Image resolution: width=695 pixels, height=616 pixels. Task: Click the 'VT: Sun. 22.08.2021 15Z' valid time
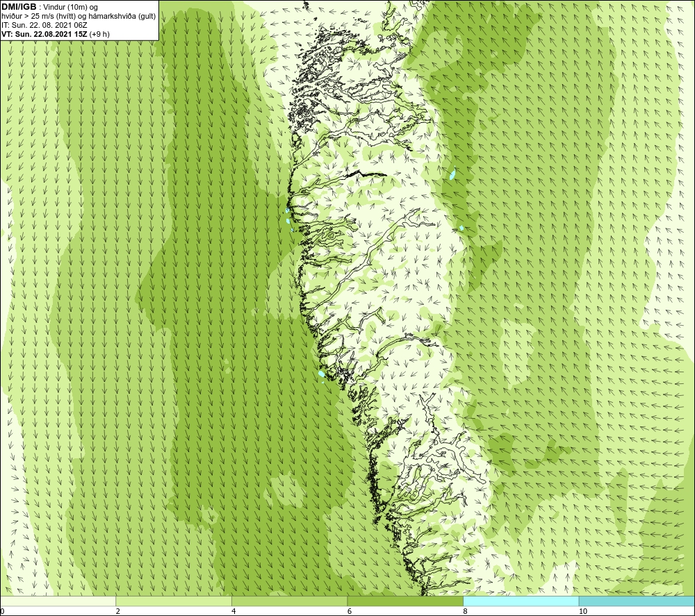(x=44, y=34)
